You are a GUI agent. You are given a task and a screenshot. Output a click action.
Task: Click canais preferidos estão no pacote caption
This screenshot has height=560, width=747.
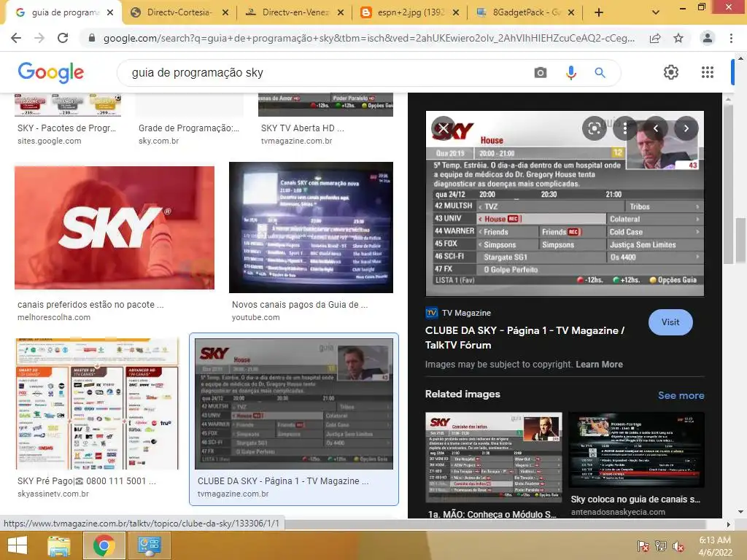(x=90, y=305)
